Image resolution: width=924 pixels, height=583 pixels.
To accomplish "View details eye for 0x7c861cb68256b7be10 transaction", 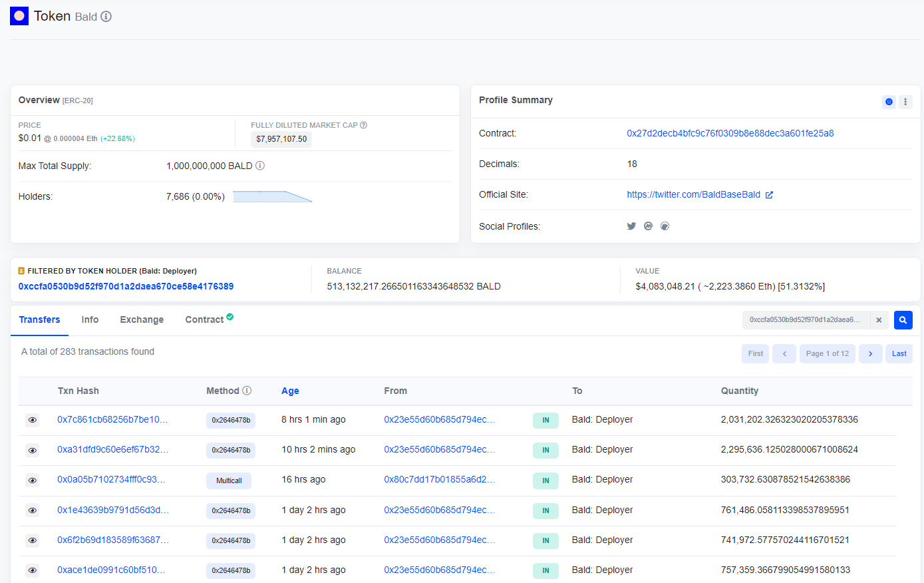I will pos(32,420).
